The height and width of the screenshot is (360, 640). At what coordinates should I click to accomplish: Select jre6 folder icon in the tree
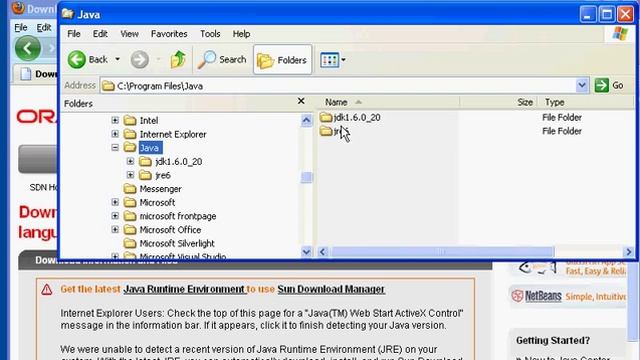[145, 175]
